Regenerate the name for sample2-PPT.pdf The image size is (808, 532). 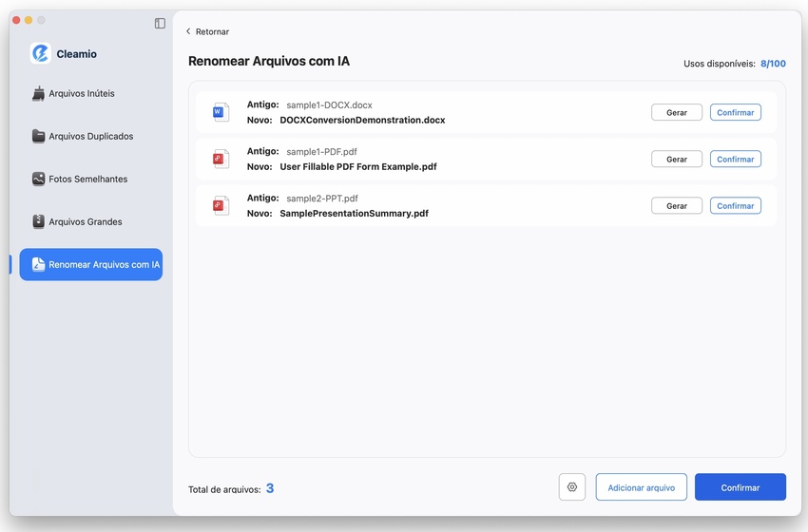coord(676,205)
